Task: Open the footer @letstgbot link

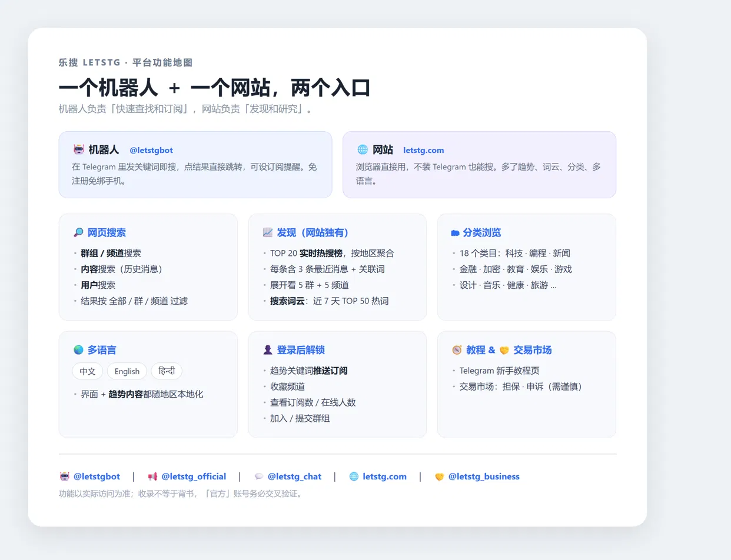Action: 97,476
